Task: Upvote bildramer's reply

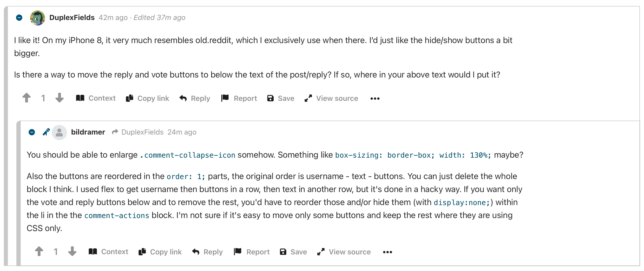Action: click(39, 252)
